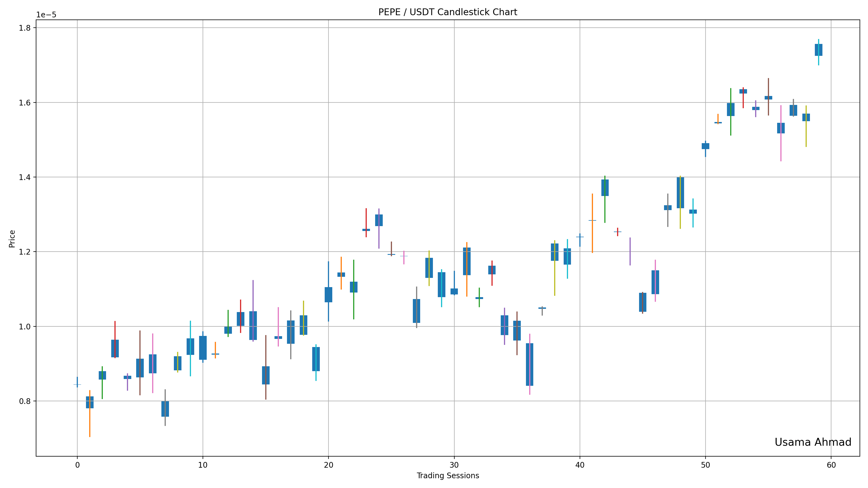Image resolution: width=868 pixels, height=488 pixels.
Task: Click the candle body at session 50
Action: [x=705, y=146]
